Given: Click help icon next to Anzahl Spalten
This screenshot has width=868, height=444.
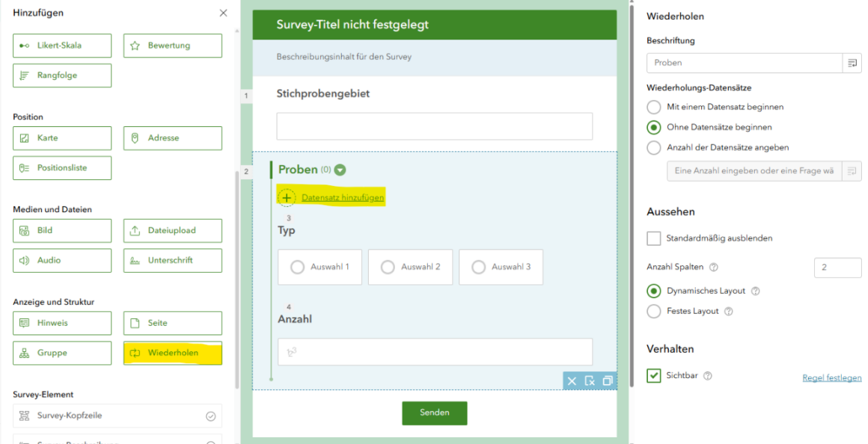Looking at the screenshot, I should 714,267.
